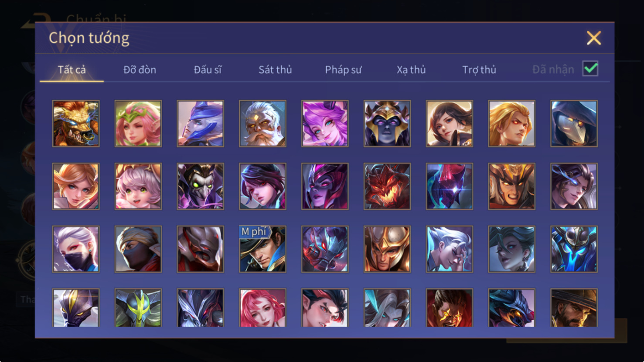The image size is (644, 362).
Task: Choose the green-eyed joker villain hero
Action: tap(201, 186)
